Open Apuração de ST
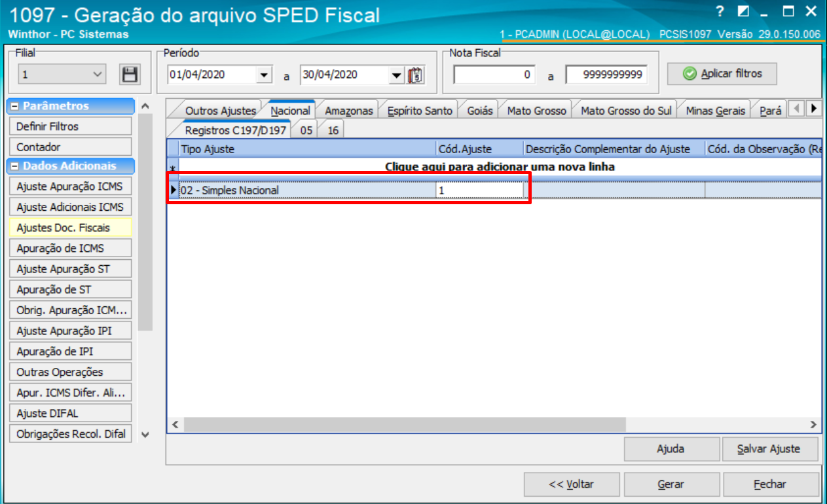 pos(71,289)
